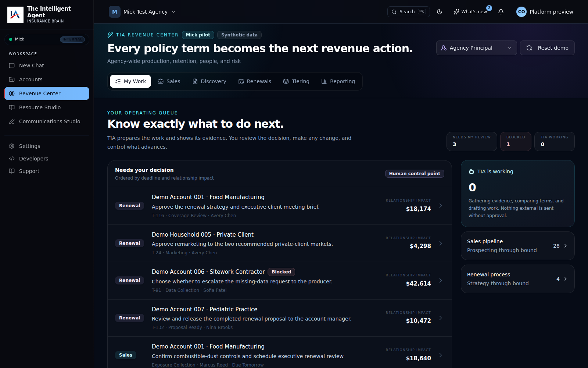Click the Synthetic data tag
This screenshot has width=588, height=368.
point(239,35)
